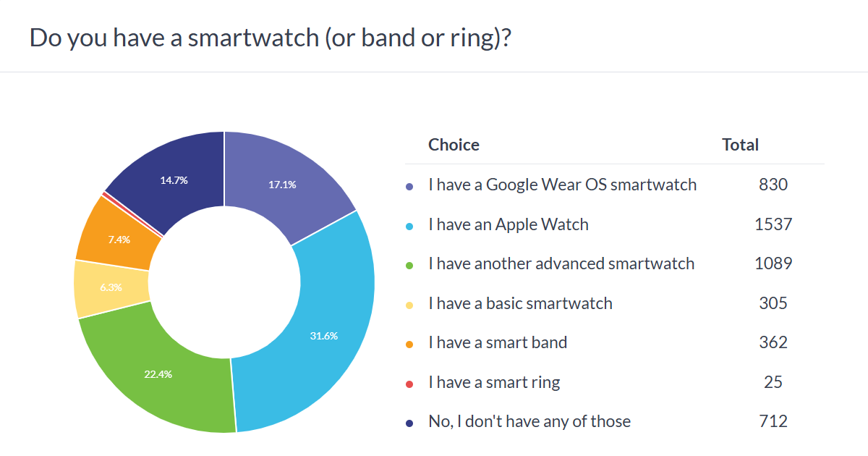Select the 'I have an Apple Watch' legend label
Viewport: 868px width, 456px height.
[x=508, y=224]
